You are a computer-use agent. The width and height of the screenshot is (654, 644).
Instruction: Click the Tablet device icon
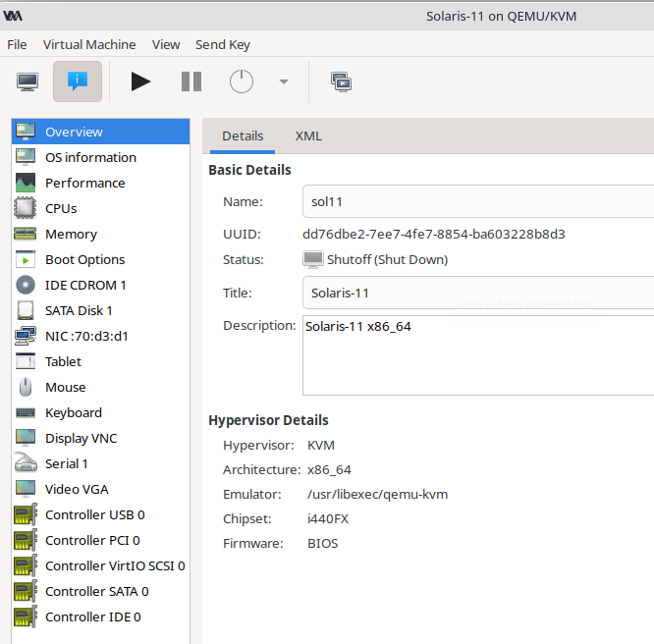[x=25, y=361]
